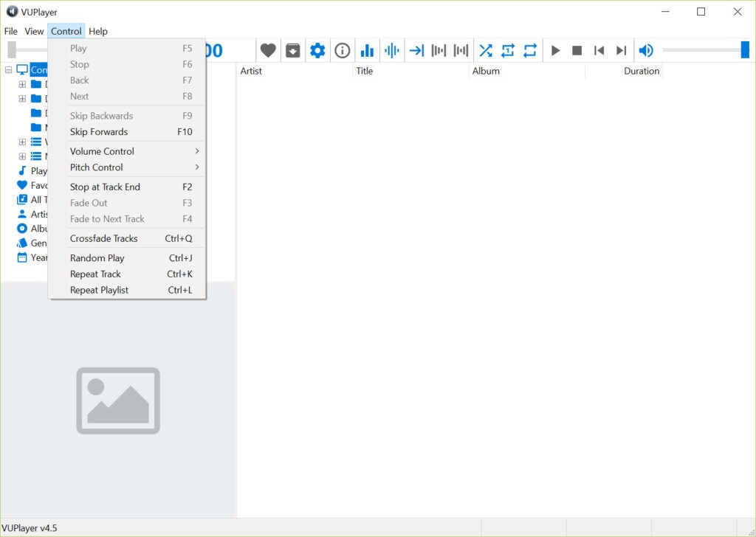Click the shuffle arrows icon in the toolbar

[485, 50]
